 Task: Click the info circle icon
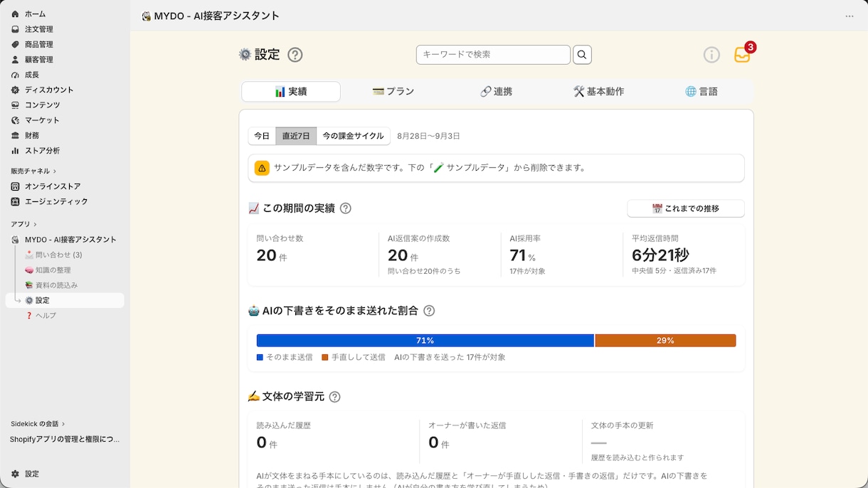(x=711, y=55)
